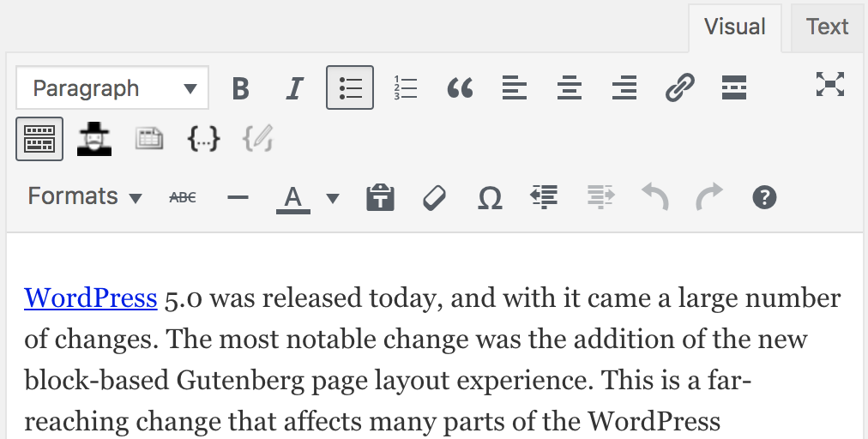
Task: Toggle strikethrough formatting
Action: pos(183,198)
